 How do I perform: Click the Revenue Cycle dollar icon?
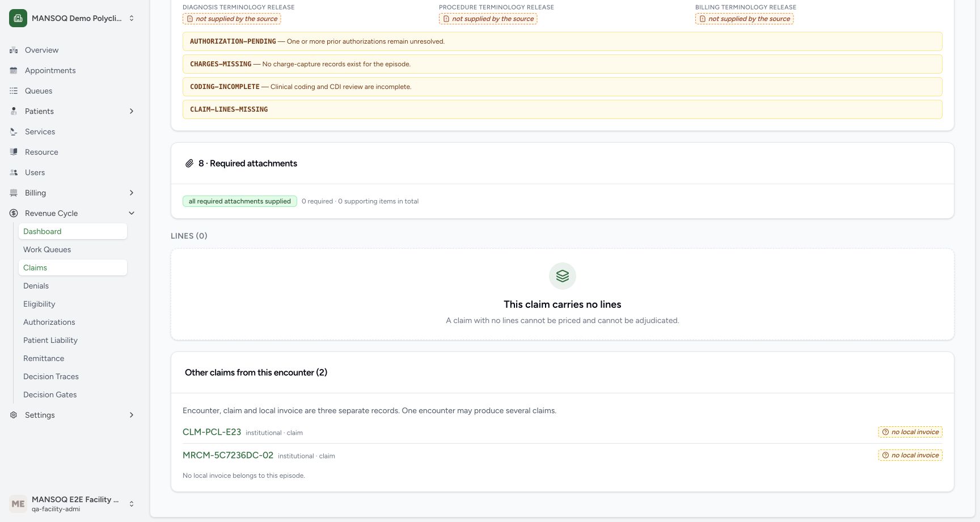14,213
